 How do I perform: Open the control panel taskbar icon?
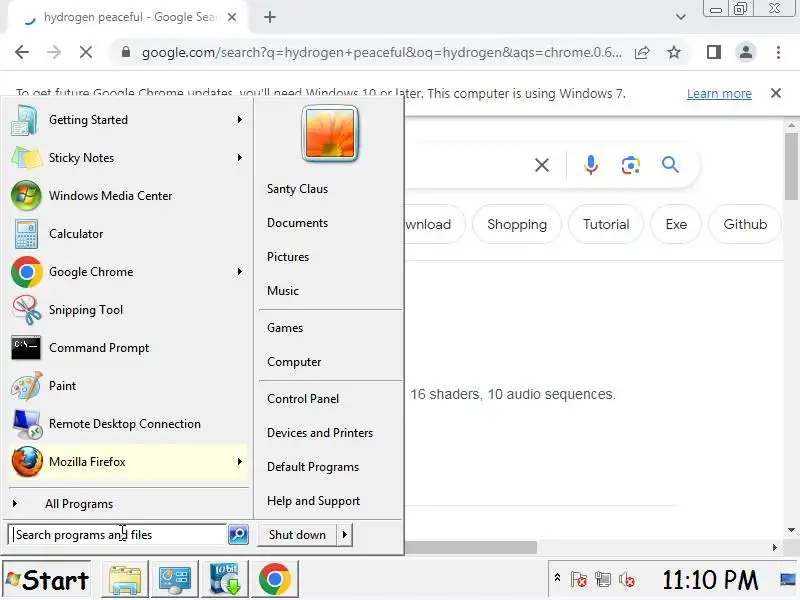click(x=174, y=580)
